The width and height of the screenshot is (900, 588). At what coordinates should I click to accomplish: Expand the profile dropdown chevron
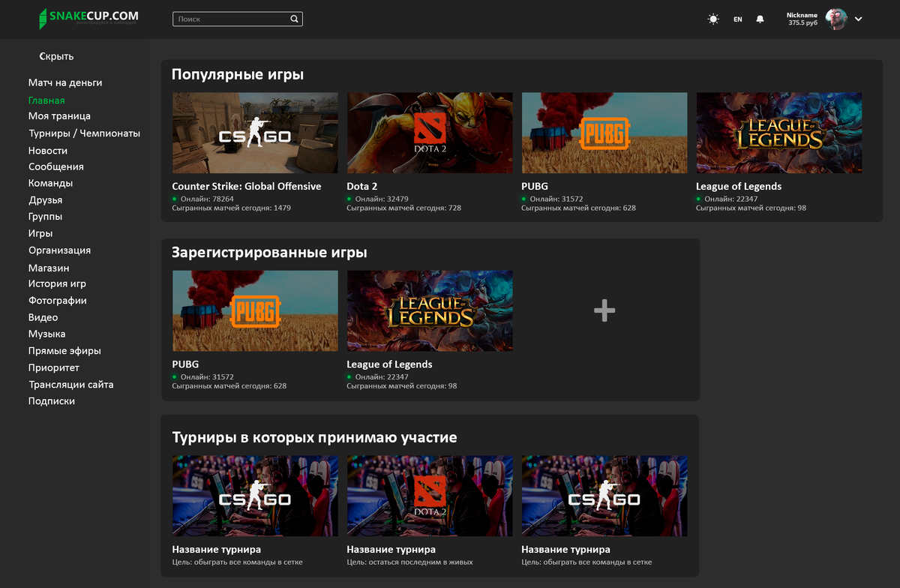(x=859, y=19)
